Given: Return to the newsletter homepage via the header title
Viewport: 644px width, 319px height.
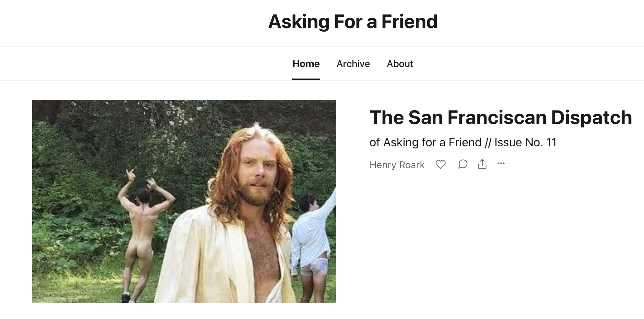Looking at the screenshot, I should click(353, 22).
